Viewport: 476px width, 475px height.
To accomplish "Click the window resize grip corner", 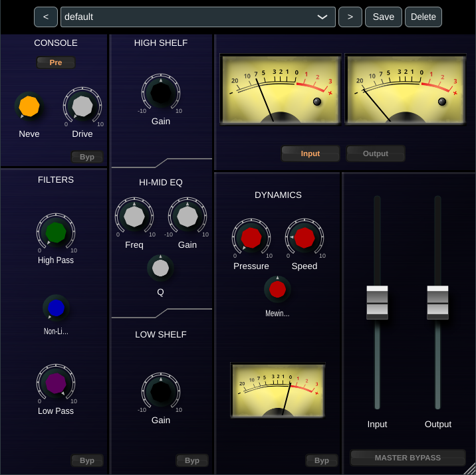I will coord(471,470).
